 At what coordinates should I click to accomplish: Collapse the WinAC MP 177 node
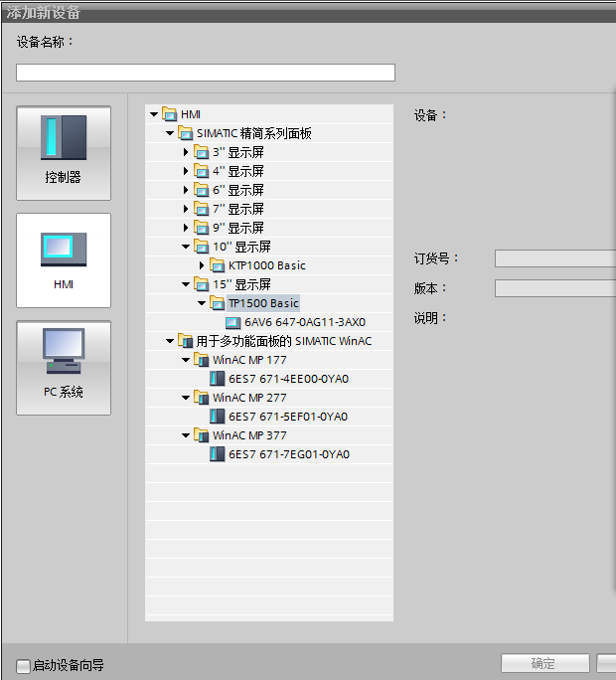(186, 360)
